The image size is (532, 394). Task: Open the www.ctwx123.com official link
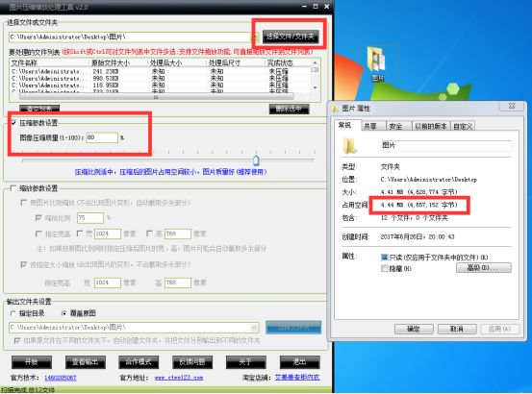(x=179, y=378)
